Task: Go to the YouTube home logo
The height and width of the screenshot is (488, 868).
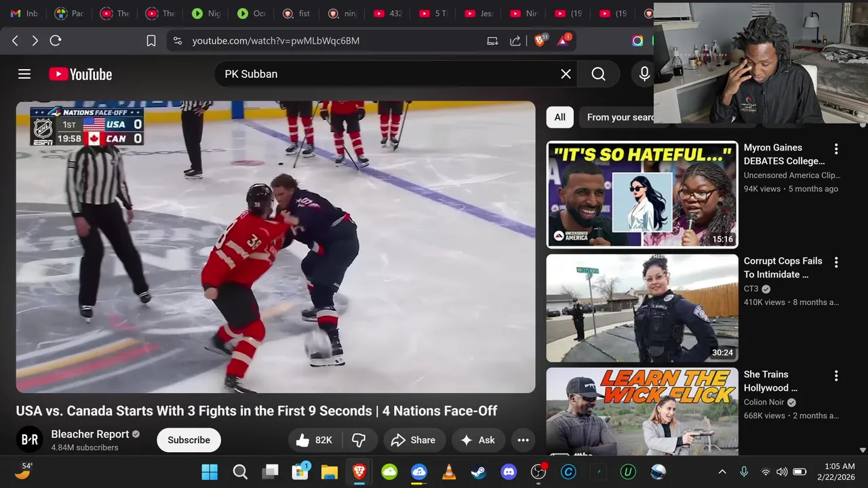Action: point(80,74)
